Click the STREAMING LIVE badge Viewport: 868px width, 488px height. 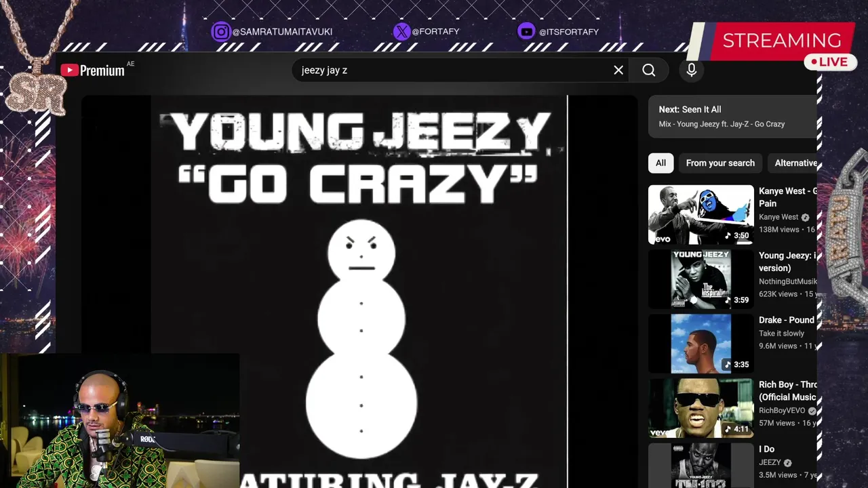click(773, 46)
